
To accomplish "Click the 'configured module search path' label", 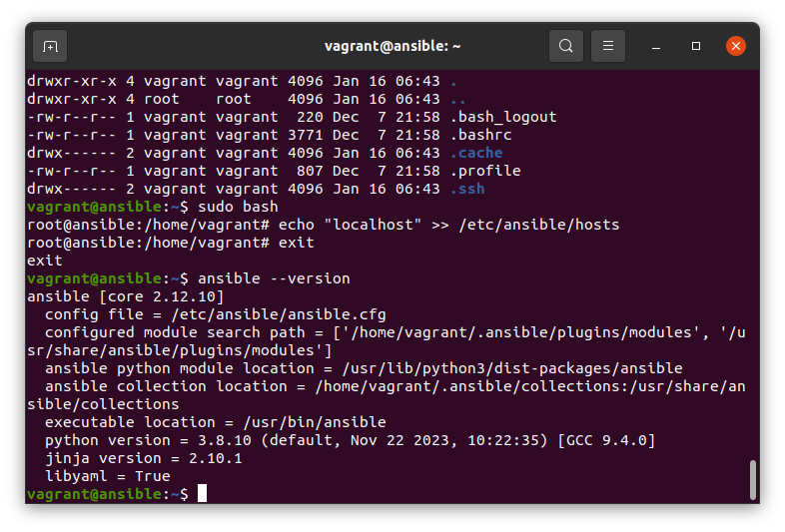I will [x=175, y=332].
